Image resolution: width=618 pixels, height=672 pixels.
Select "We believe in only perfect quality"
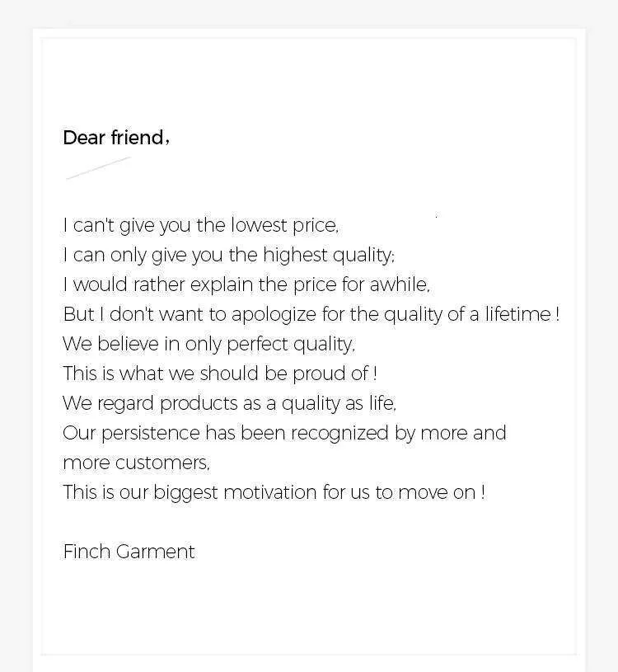208,344
